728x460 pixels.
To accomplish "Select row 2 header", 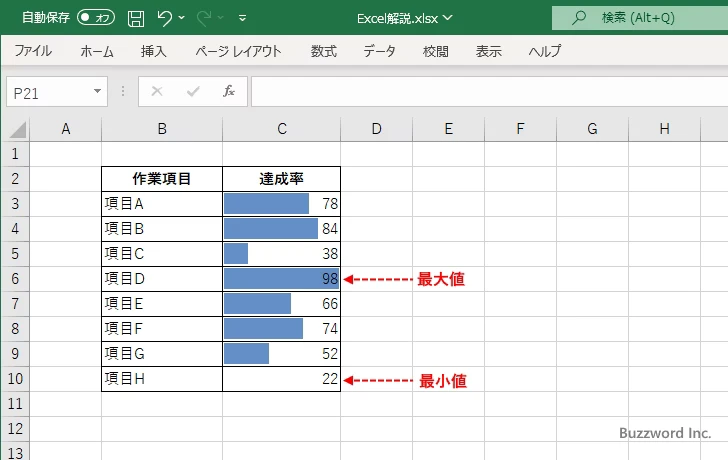I will coord(15,179).
